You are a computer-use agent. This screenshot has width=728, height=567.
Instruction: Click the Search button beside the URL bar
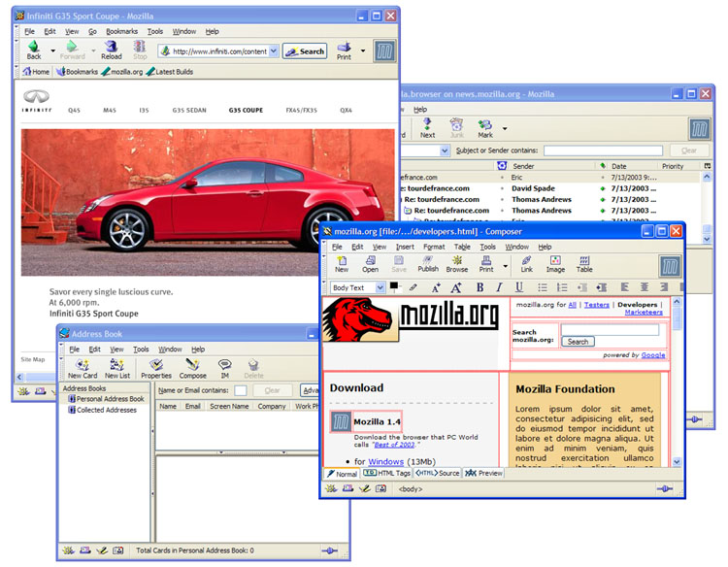(305, 51)
